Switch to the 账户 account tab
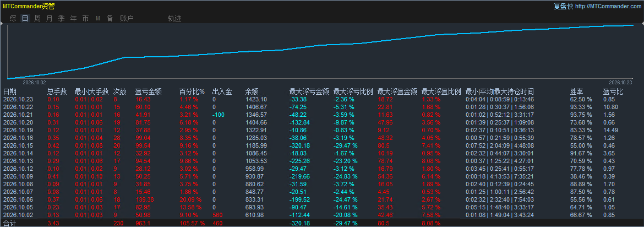The width and height of the screenshot is (644, 227). [127, 18]
